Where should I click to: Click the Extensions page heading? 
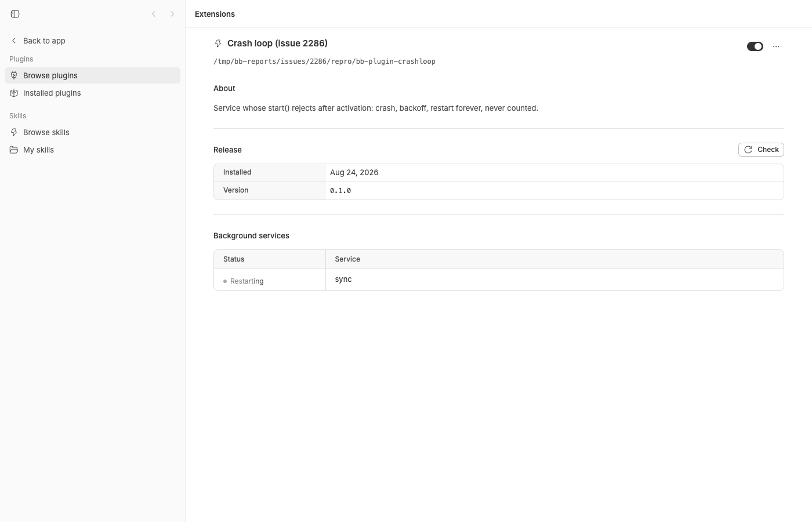(x=215, y=14)
